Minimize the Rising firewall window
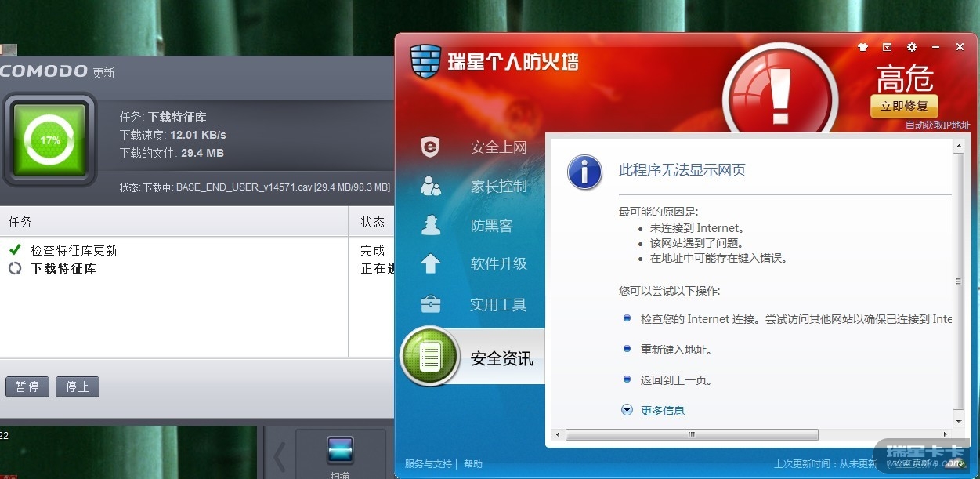The height and width of the screenshot is (479, 980). (x=936, y=47)
